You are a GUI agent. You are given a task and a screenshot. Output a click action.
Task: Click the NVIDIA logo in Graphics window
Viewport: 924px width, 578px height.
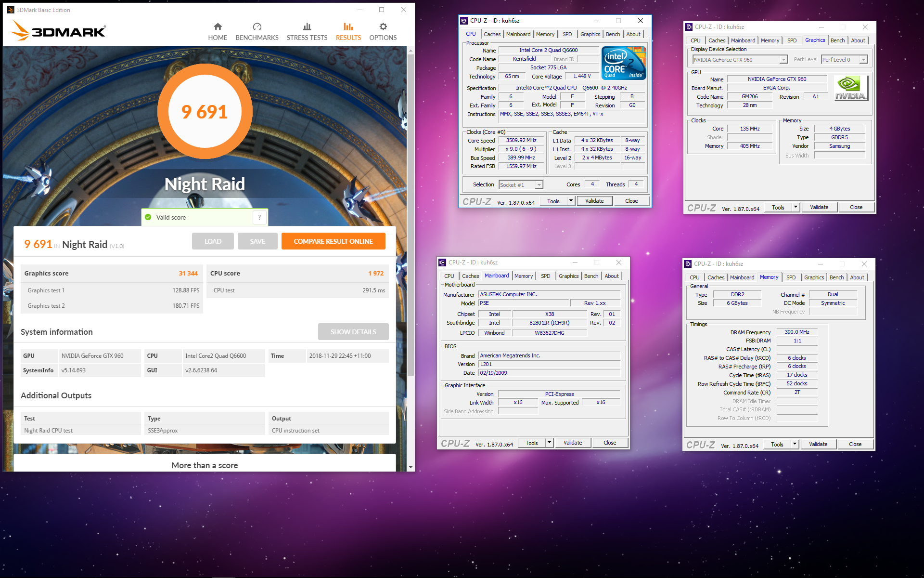pos(850,88)
